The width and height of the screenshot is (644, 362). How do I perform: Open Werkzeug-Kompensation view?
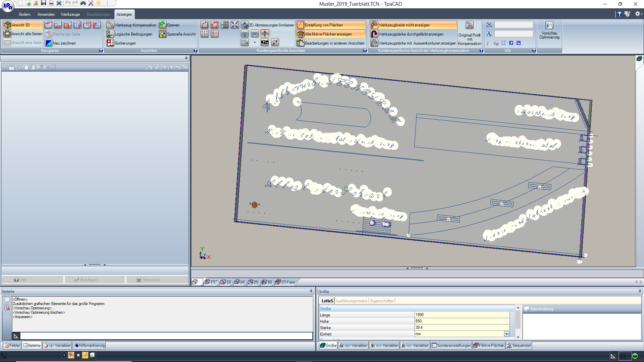pyautogui.click(x=131, y=25)
